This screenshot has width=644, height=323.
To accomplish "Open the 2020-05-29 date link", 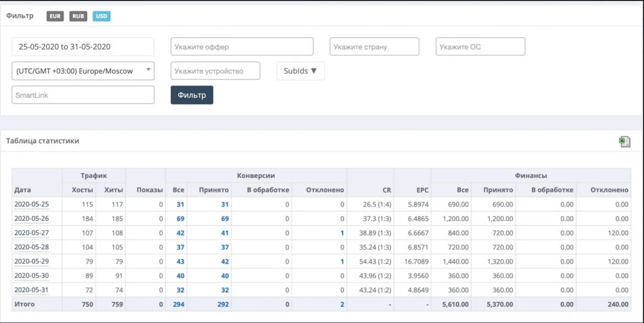I will tap(31, 261).
